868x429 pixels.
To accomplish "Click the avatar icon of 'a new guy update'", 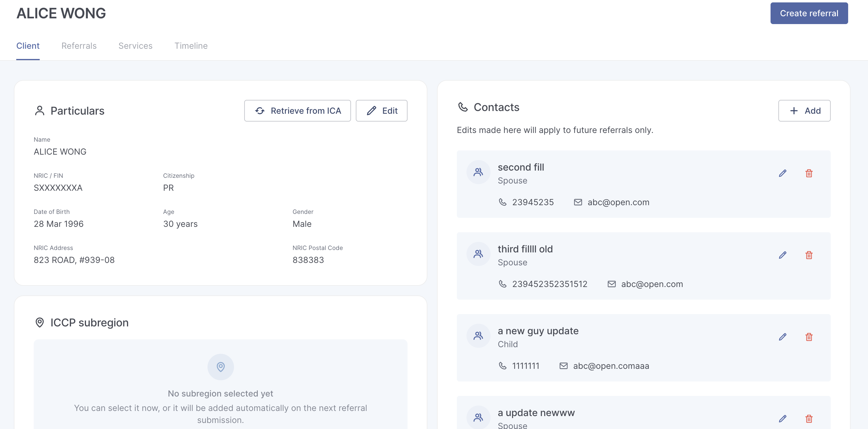I will tap(478, 336).
